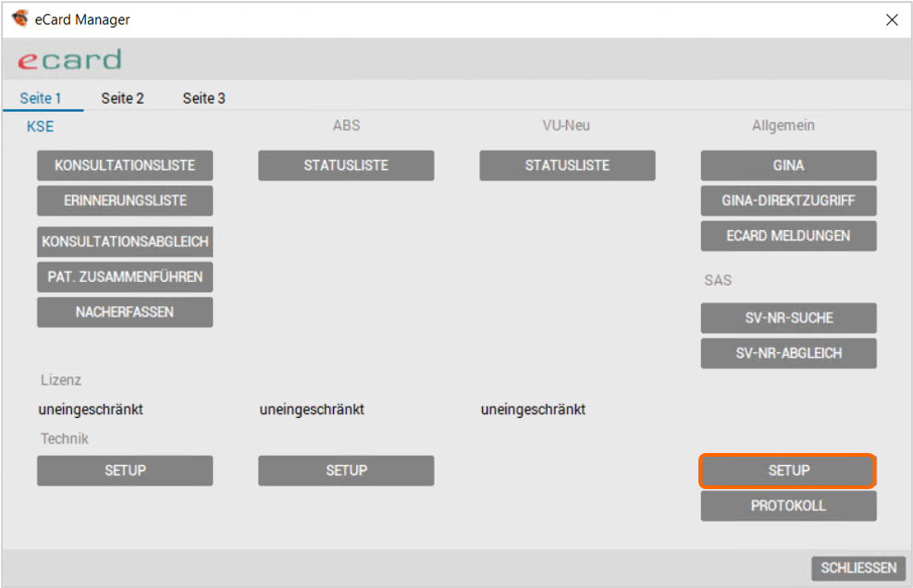This screenshot has width=913, height=588.
Task: Open the VU-Neu Statusliste
Action: [567, 165]
